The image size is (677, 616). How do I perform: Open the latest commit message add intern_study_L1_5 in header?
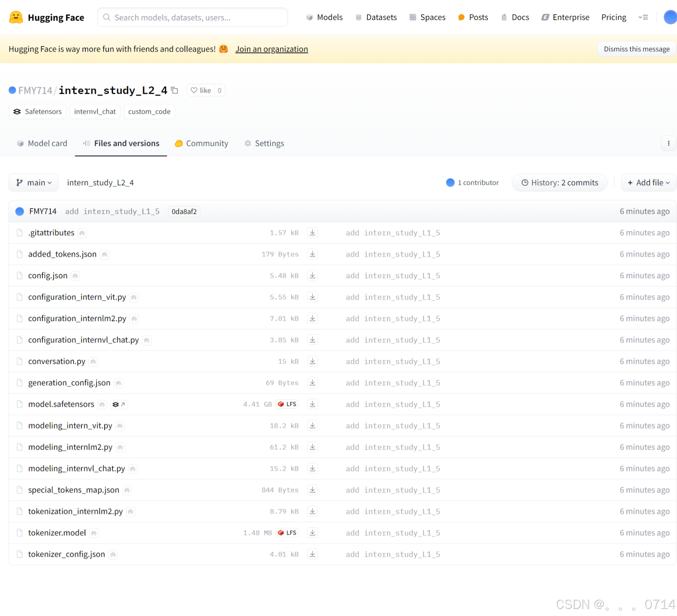coord(112,212)
